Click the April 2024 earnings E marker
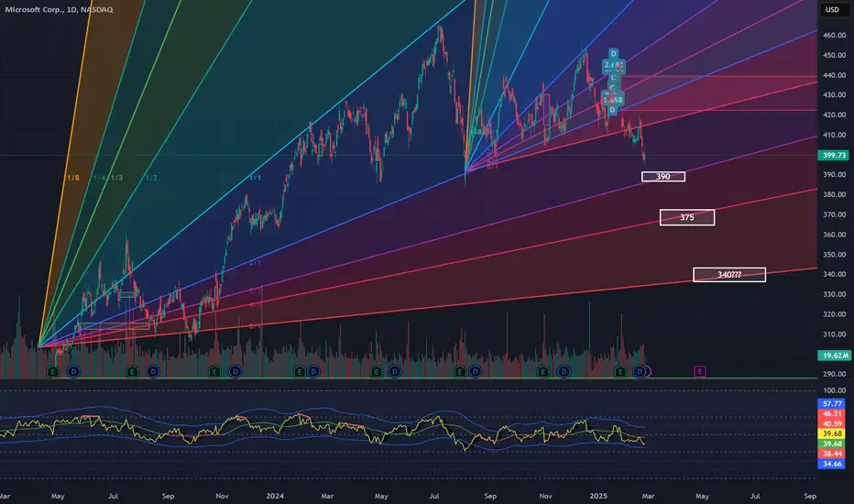Screen dimensions: 854x504 pyautogui.click(x=376, y=372)
